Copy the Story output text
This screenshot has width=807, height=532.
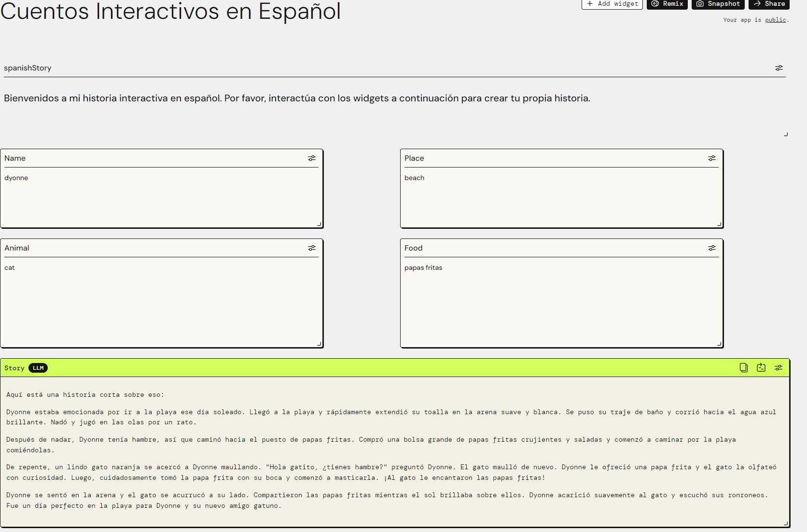point(743,367)
